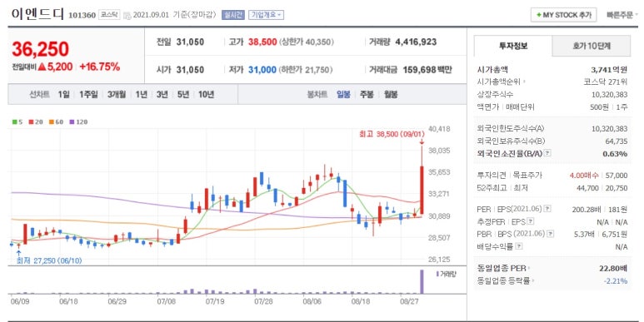Click the 200.28배 PER value
This screenshot has width=644, height=322.
[586, 209]
